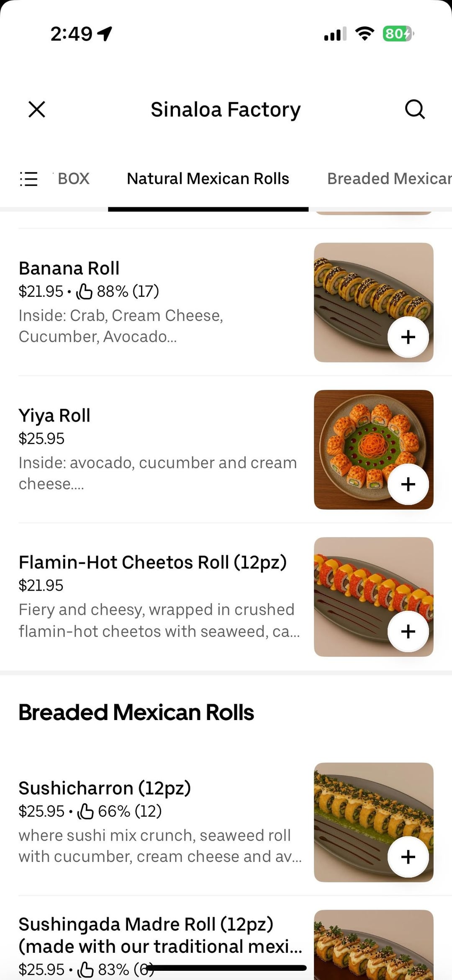Add Sushicharron to the cart

click(x=408, y=857)
